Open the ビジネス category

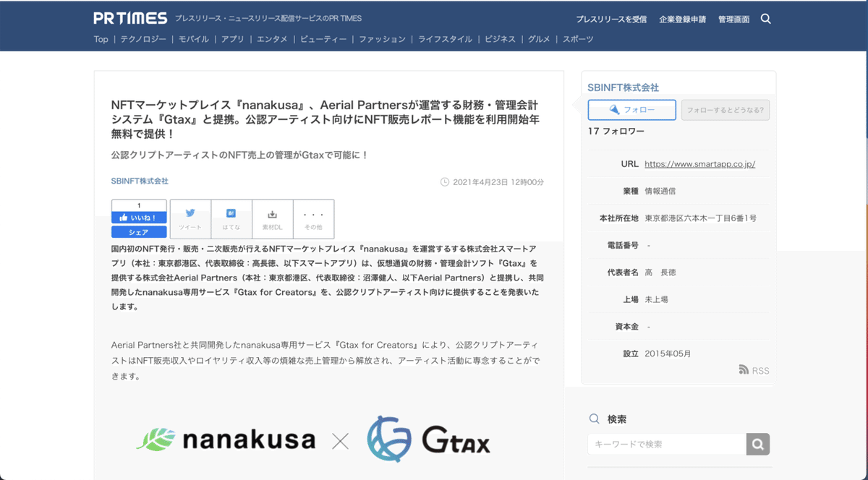coord(500,39)
